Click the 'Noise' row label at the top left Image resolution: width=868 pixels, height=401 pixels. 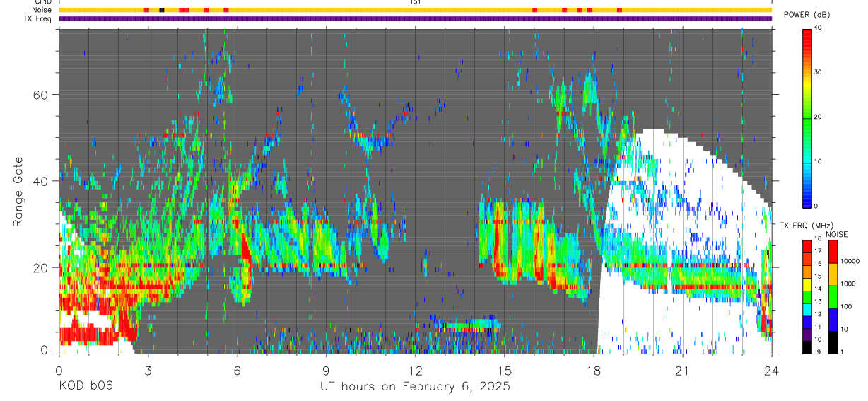(42, 10)
